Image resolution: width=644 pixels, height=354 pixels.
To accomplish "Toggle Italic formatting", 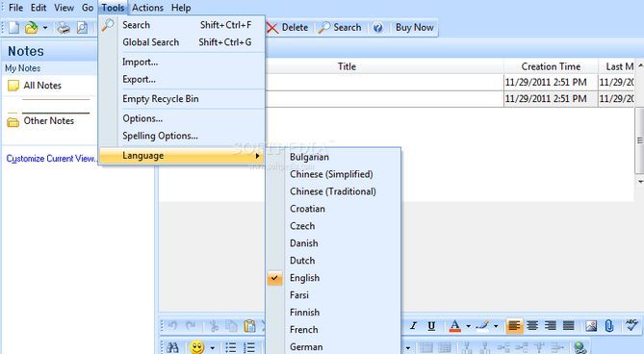I will coord(413,326).
